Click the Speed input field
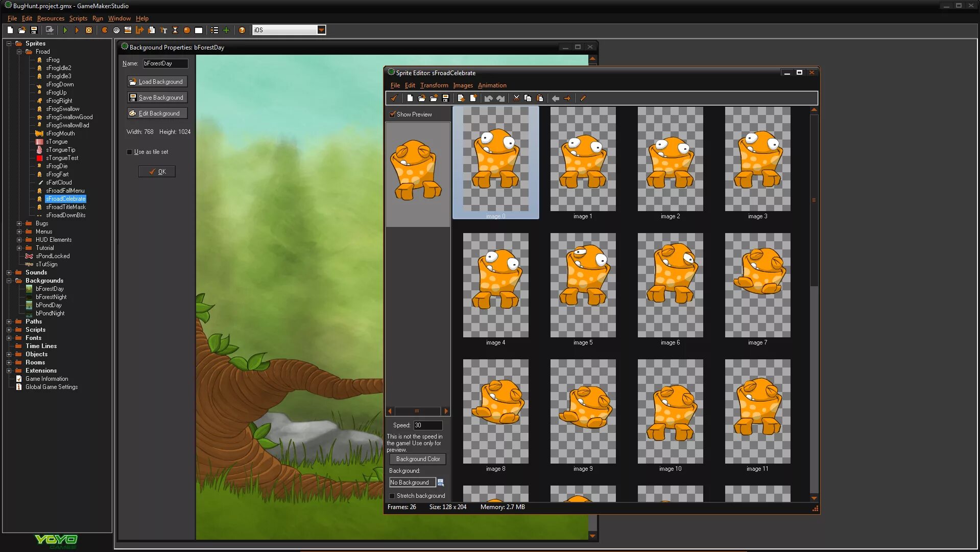The image size is (980, 552). [427, 425]
